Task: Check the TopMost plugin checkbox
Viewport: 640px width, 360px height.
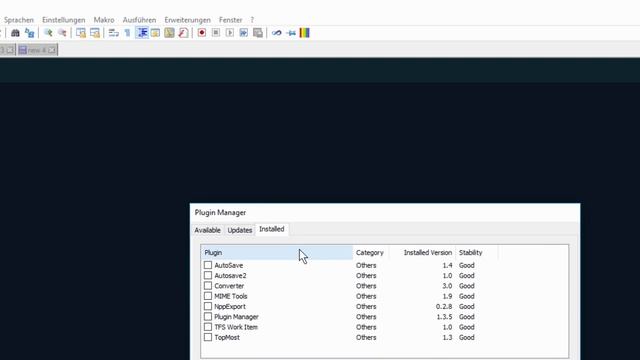Action: click(208, 338)
